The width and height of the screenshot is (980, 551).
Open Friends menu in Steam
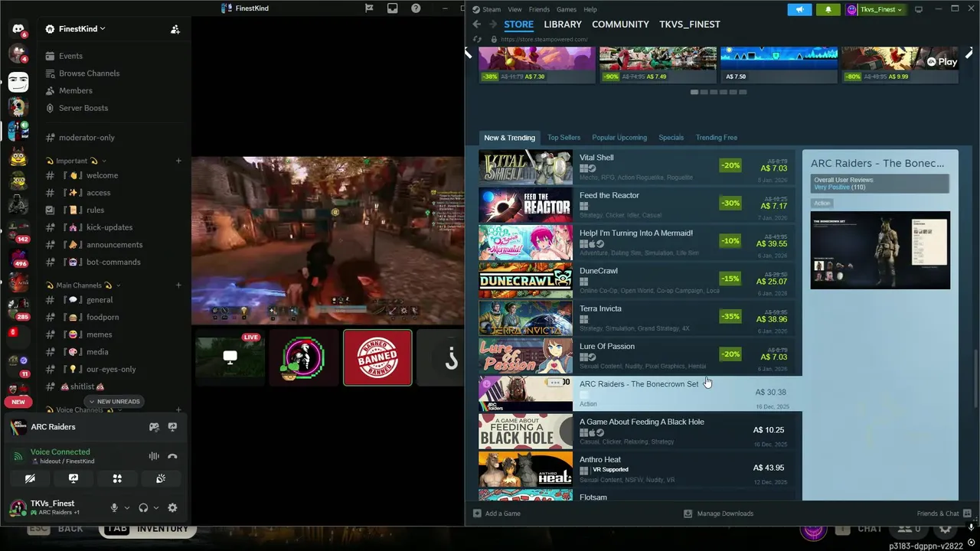(539, 9)
